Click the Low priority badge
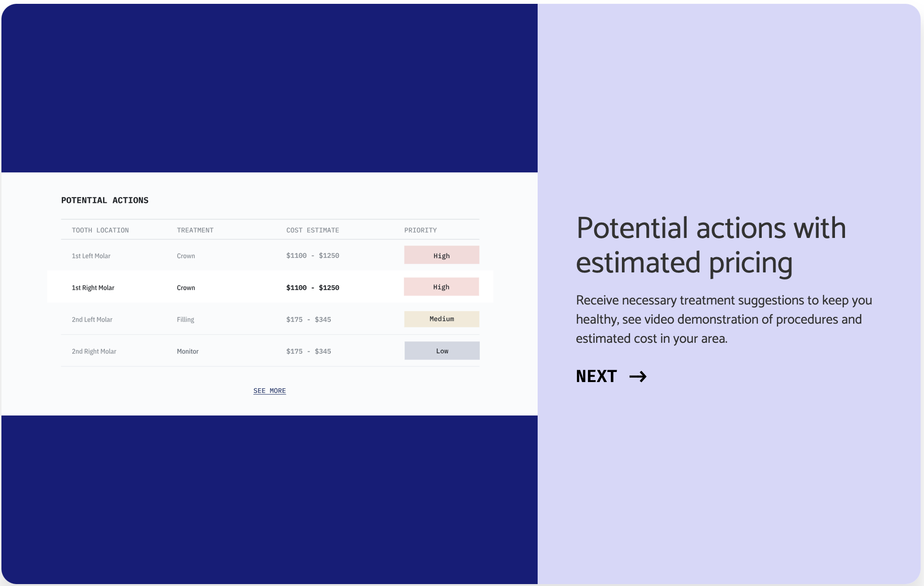 tap(442, 350)
